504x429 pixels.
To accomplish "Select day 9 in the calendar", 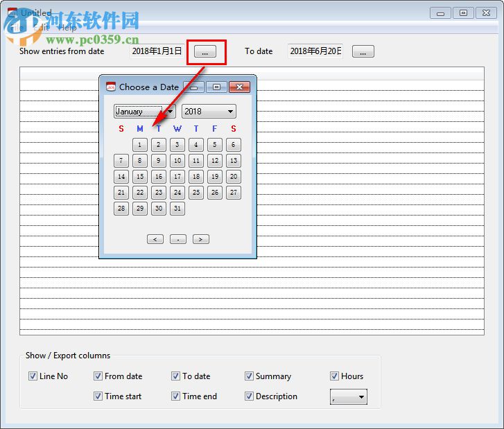I will coord(159,161).
